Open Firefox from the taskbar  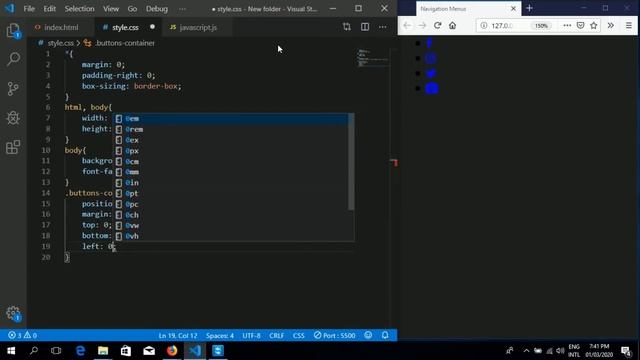(x=172, y=351)
